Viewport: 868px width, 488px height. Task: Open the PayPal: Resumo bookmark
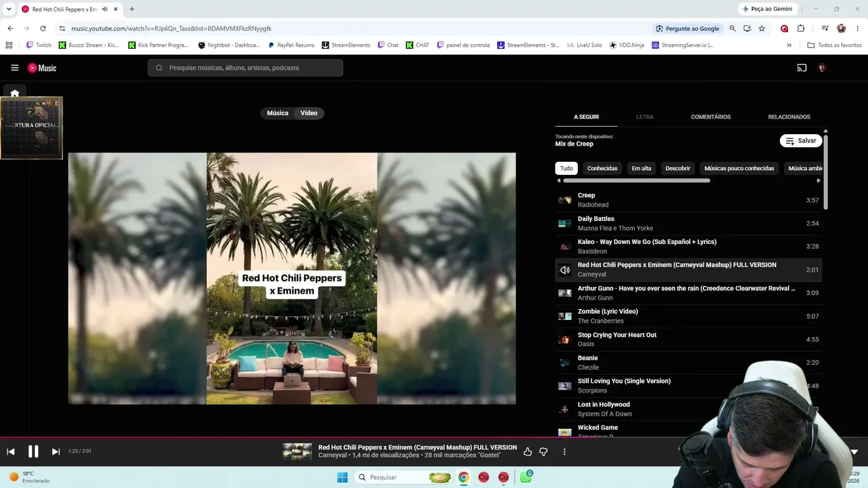[x=291, y=45]
